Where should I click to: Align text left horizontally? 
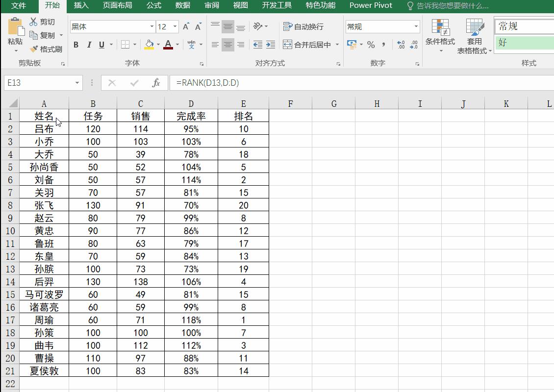click(215, 45)
